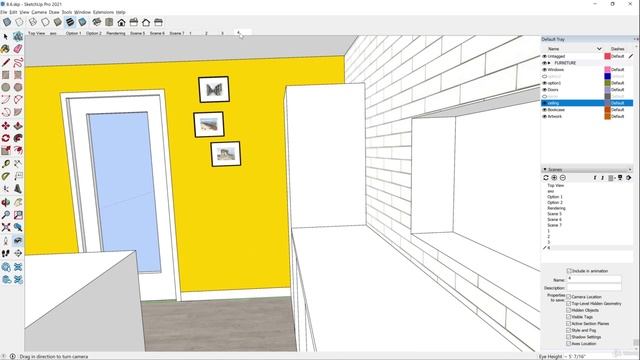Pick the Tape Measure tool
The height and width of the screenshot is (360, 640).
[x=6, y=164]
